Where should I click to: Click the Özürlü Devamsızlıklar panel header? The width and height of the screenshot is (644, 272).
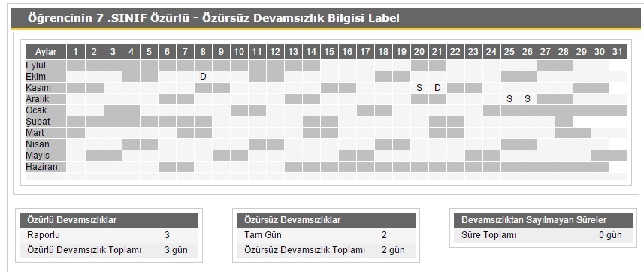pyautogui.click(x=109, y=220)
